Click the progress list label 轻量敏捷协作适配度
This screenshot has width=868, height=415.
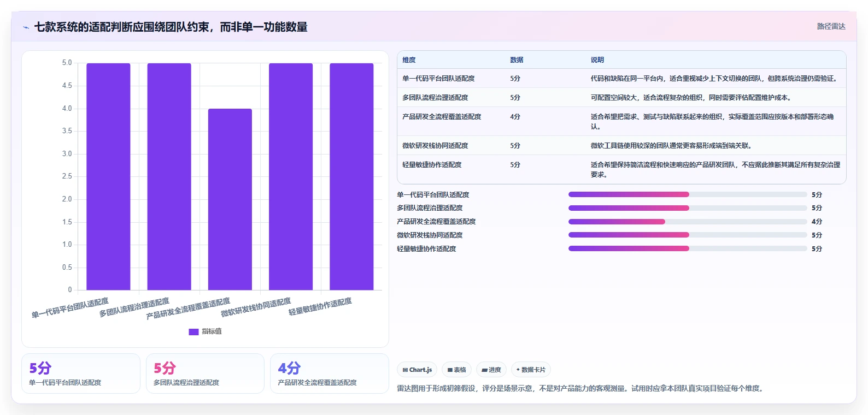pos(426,249)
